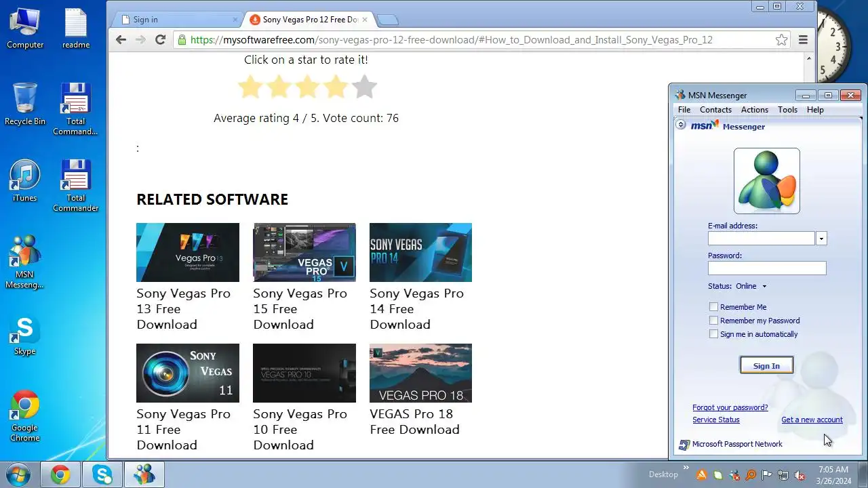Click the Windows Start button
The height and width of the screenshot is (488, 868).
click(18, 474)
